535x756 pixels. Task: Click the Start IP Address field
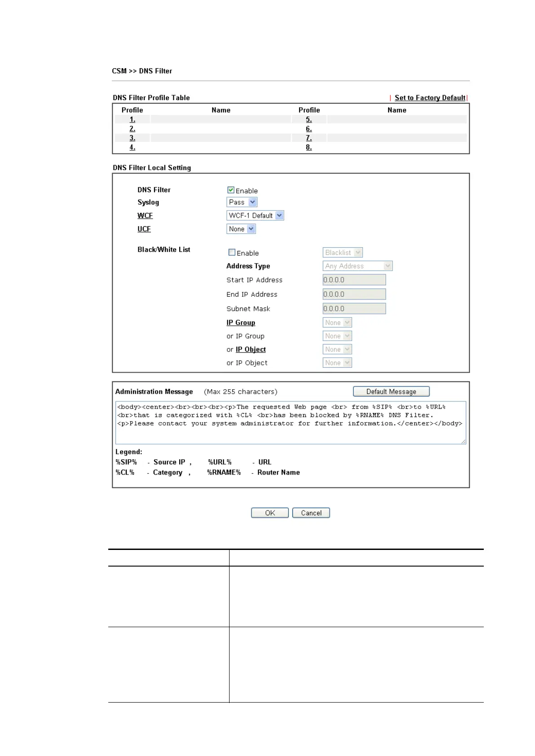354,280
